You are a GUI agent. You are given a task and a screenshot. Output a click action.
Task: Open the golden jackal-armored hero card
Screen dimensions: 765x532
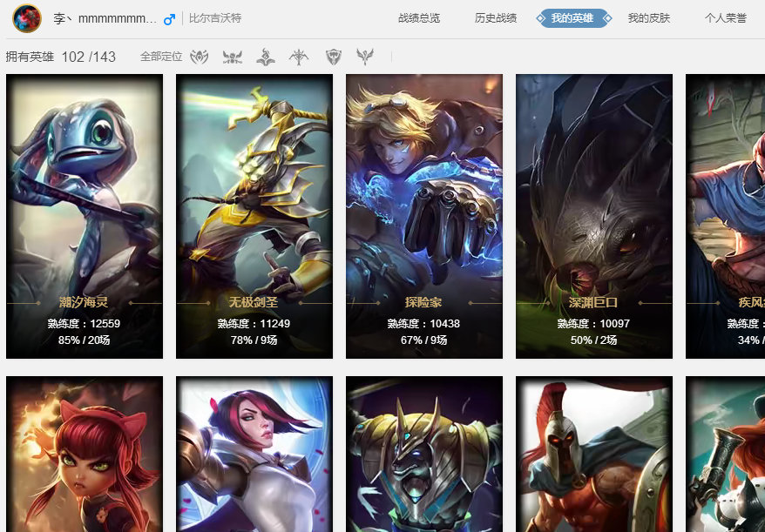(x=424, y=454)
